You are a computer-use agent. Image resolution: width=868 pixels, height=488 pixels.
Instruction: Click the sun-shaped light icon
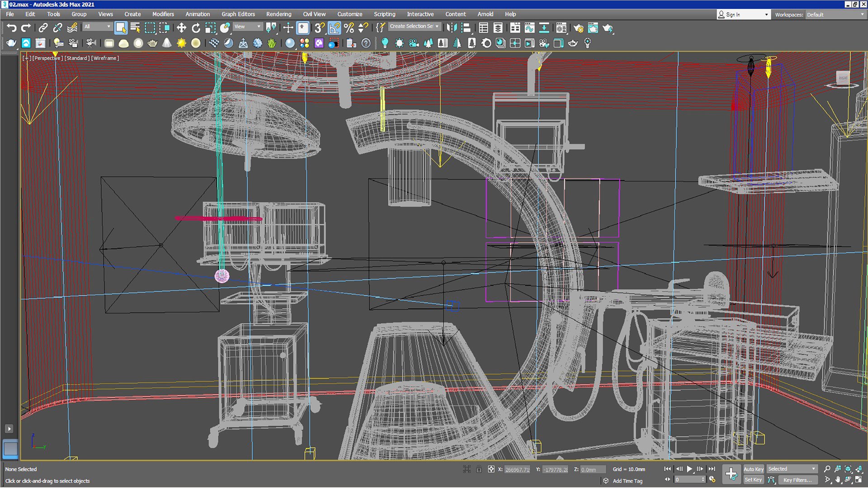click(x=181, y=43)
